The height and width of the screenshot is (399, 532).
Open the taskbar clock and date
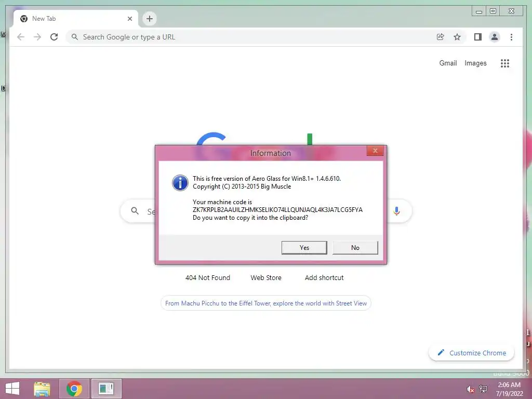[509, 389]
